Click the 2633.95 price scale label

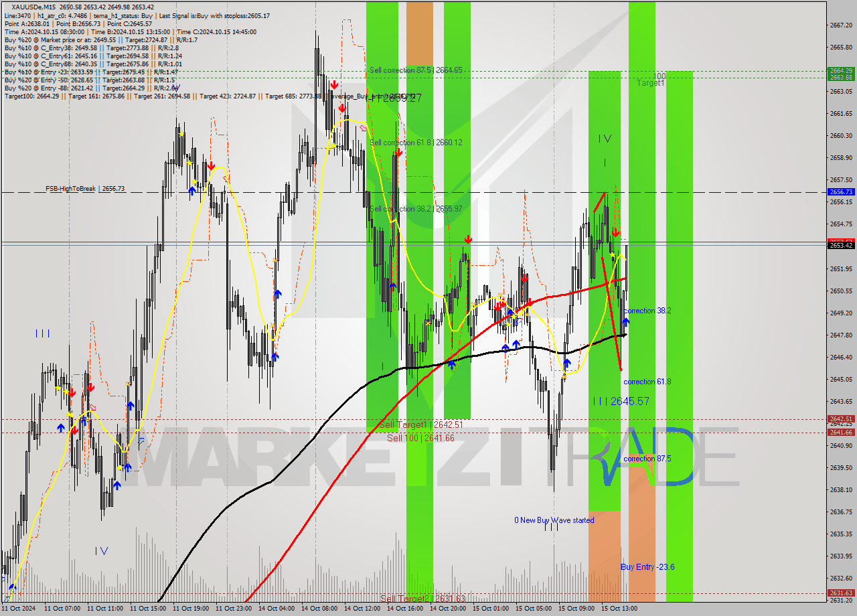(x=841, y=556)
